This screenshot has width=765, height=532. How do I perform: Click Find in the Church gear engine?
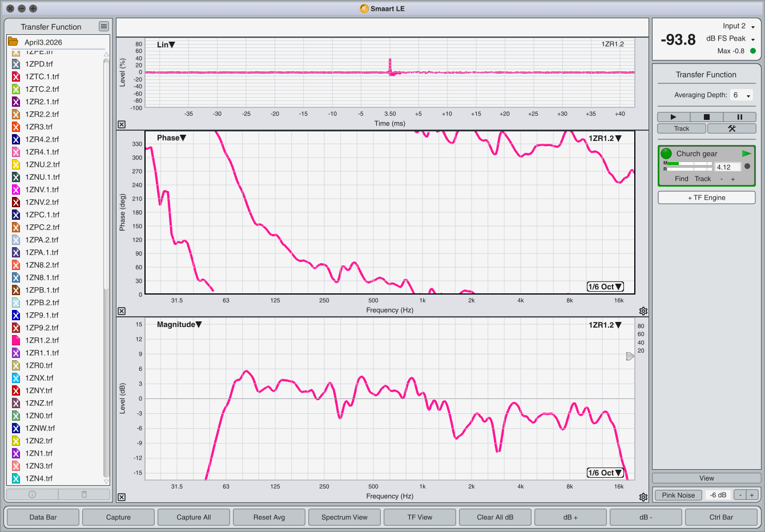tap(682, 179)
